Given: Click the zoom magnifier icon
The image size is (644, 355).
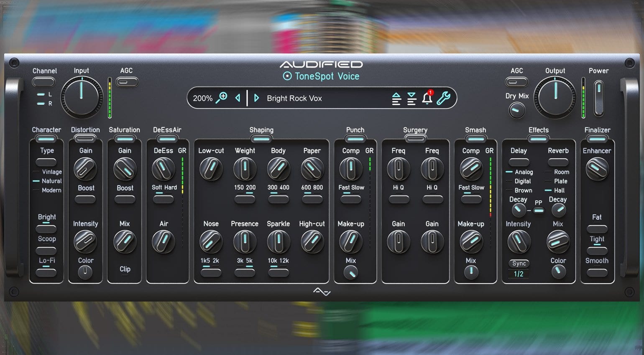Looking at the screenshot, I should [222, 97].
